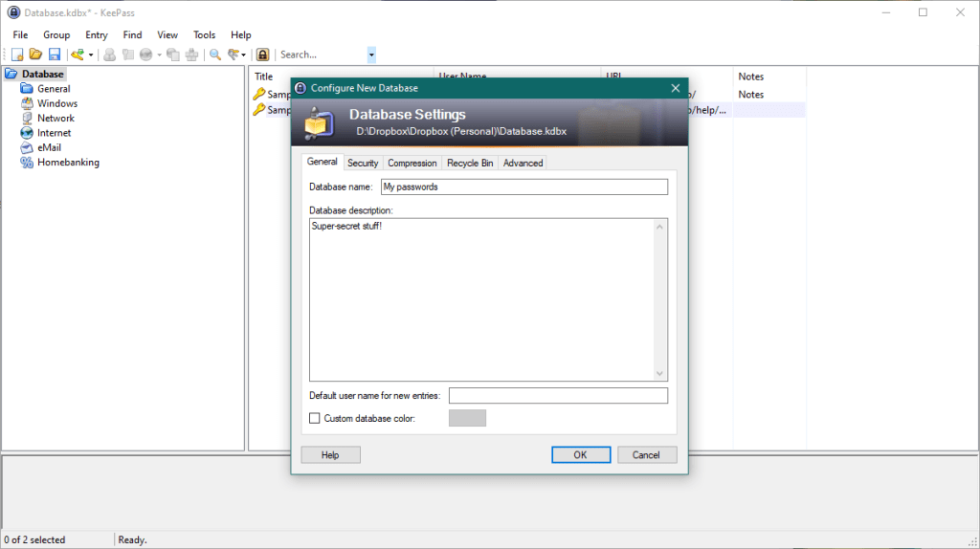Open the Entry menu
Image resolution: width=980 pixels, height=549 pixels.
pos(97,35)
